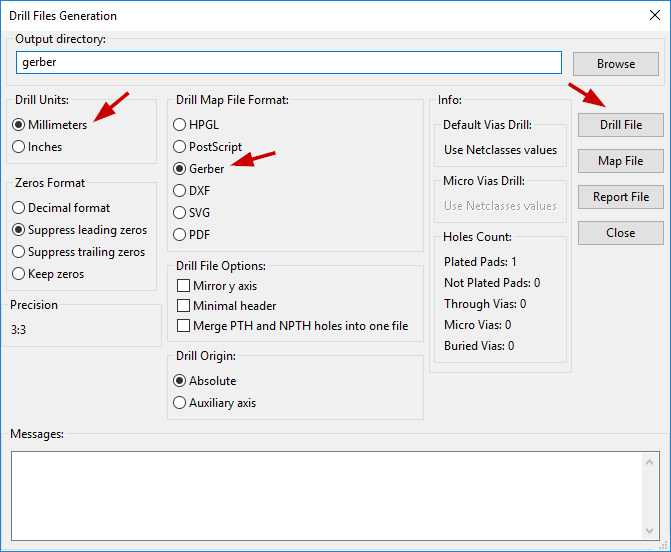Close dialog with title bar X
The height and width of the screenshot is (552, 671).
point(655,15)
